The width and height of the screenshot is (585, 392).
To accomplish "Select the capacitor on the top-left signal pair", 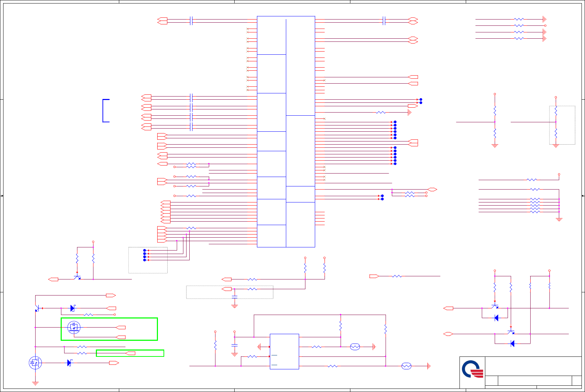I will 191,21.
